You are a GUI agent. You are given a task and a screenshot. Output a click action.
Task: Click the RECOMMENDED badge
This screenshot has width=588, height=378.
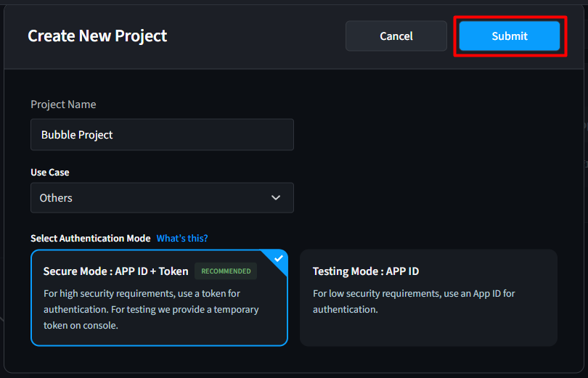pyautogui.click(x=226, y=271)
